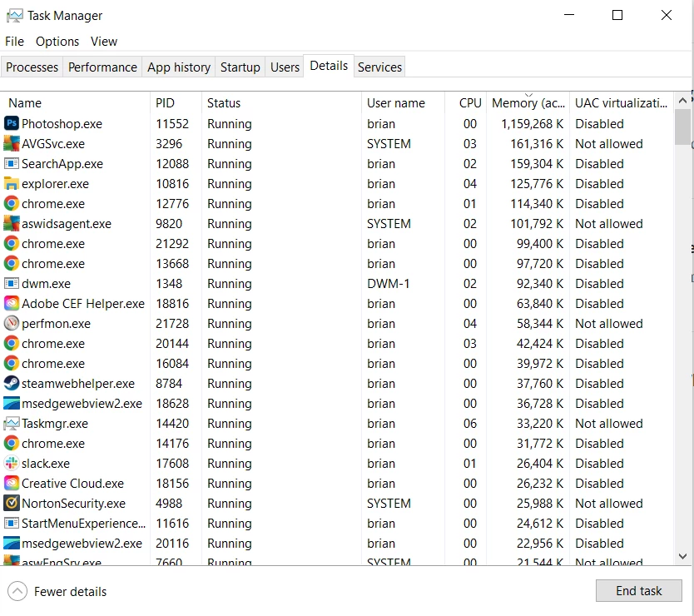Open the File menu

coord(15,42)
